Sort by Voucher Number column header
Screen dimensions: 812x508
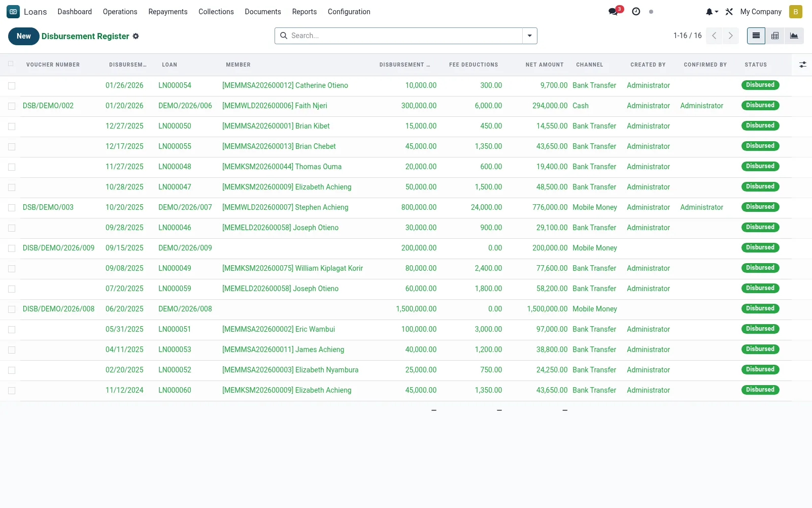[x=53, y=65]
